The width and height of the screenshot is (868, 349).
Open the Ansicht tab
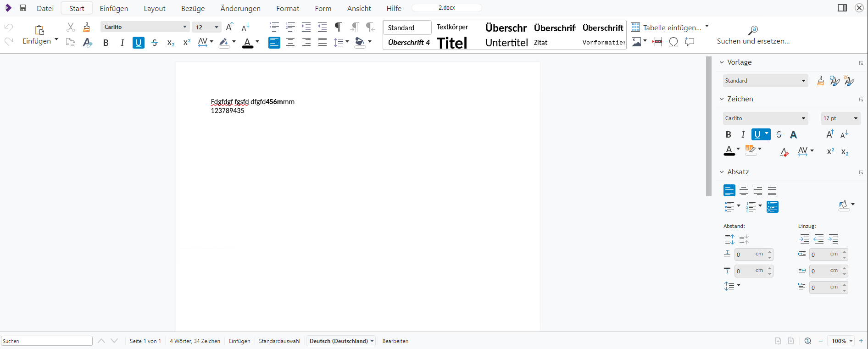tap(359, 8)
